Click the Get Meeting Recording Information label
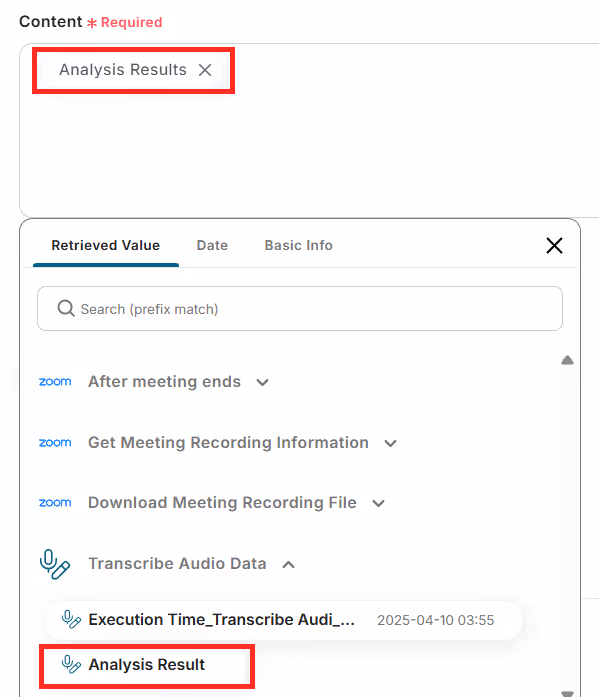599x697 pixels. point(228,442)
